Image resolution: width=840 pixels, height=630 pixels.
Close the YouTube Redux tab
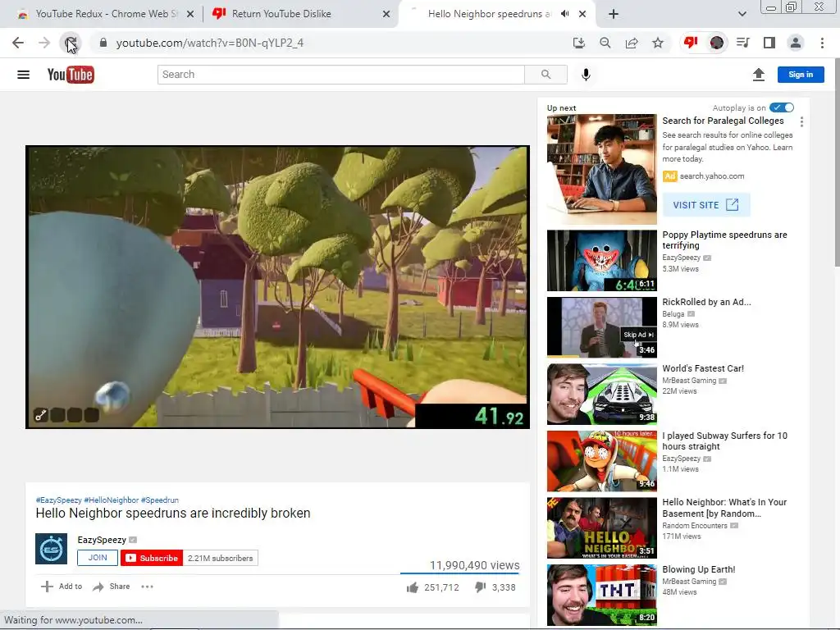coord(190,14)
